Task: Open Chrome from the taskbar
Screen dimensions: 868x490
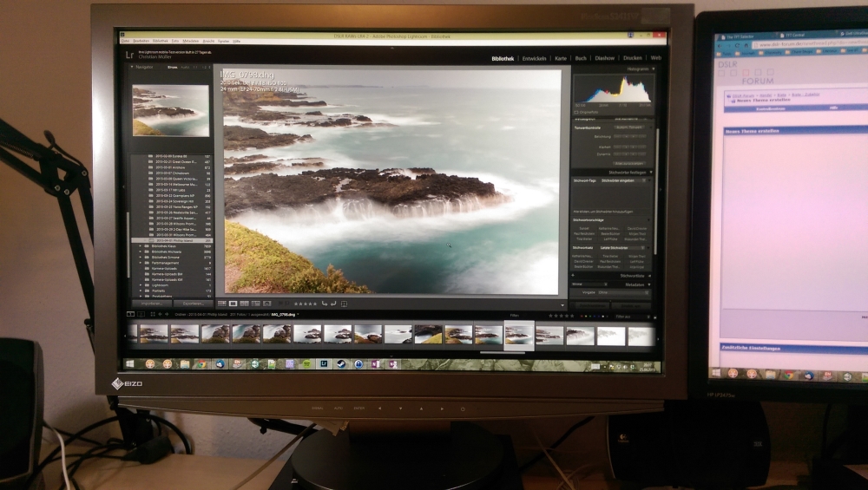Action: coord(201,363)
